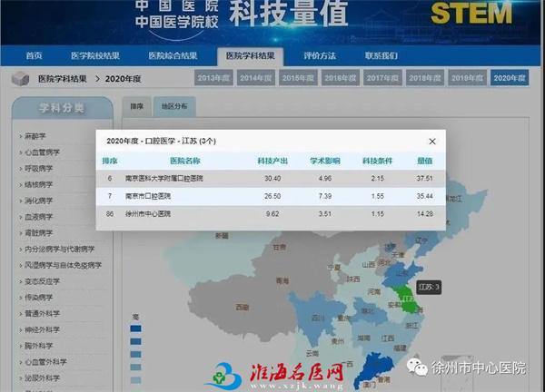Click 医院学科结果 in the breadcrumb
The image size is (545, 392).
coord(62,79)
